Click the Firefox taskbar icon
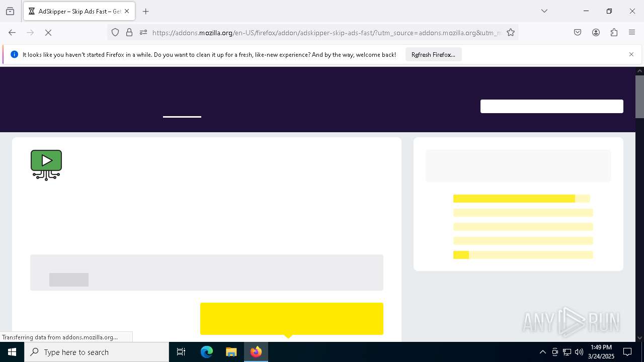Screen dimensions: 644x362 click(x=256, y=352)
